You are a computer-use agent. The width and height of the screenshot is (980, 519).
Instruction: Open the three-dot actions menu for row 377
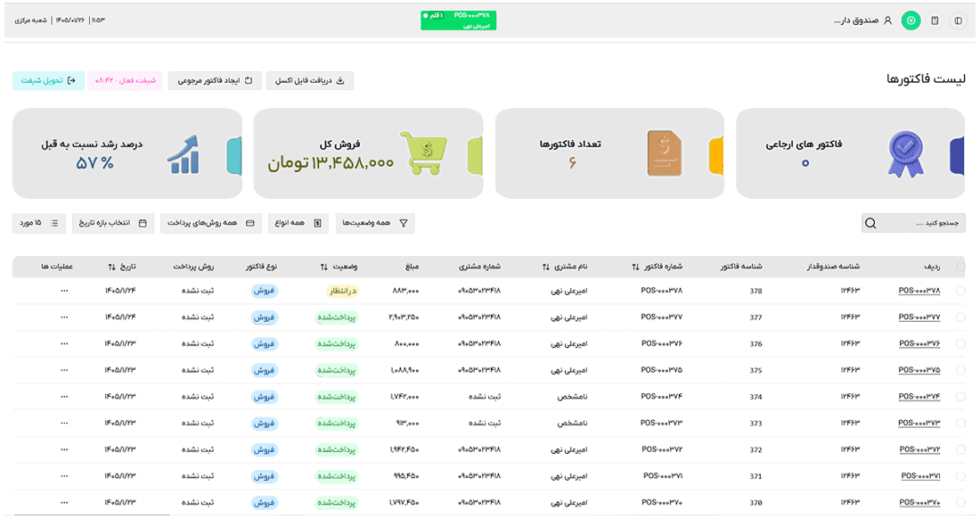64,317
